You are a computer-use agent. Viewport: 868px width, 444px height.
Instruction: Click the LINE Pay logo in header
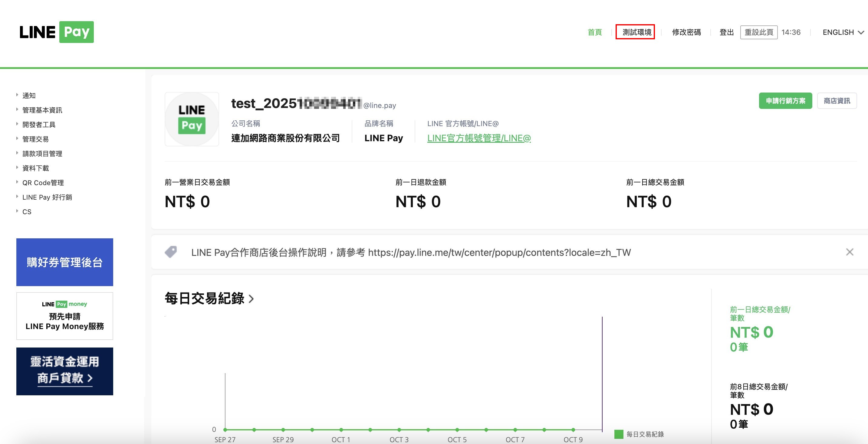tap(57, 32)
